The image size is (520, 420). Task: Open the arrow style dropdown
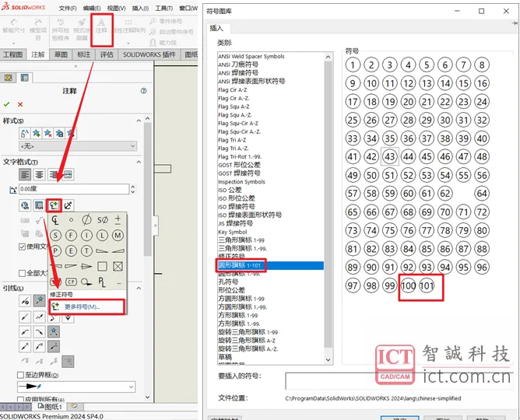tap(76, 387)
